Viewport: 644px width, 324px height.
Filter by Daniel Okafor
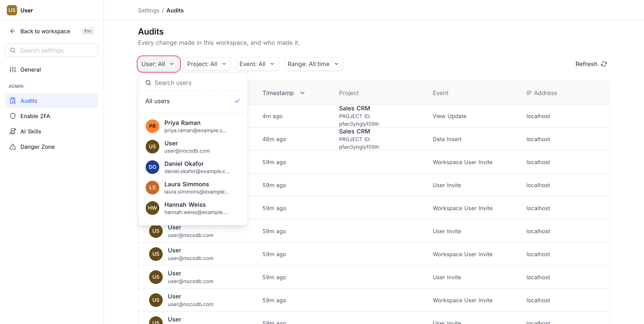tap(193, 167)
